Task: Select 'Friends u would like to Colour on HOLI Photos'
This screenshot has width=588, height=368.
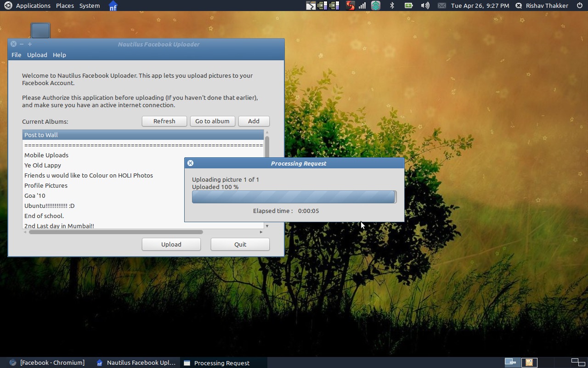Action: (x=143, y=175)
